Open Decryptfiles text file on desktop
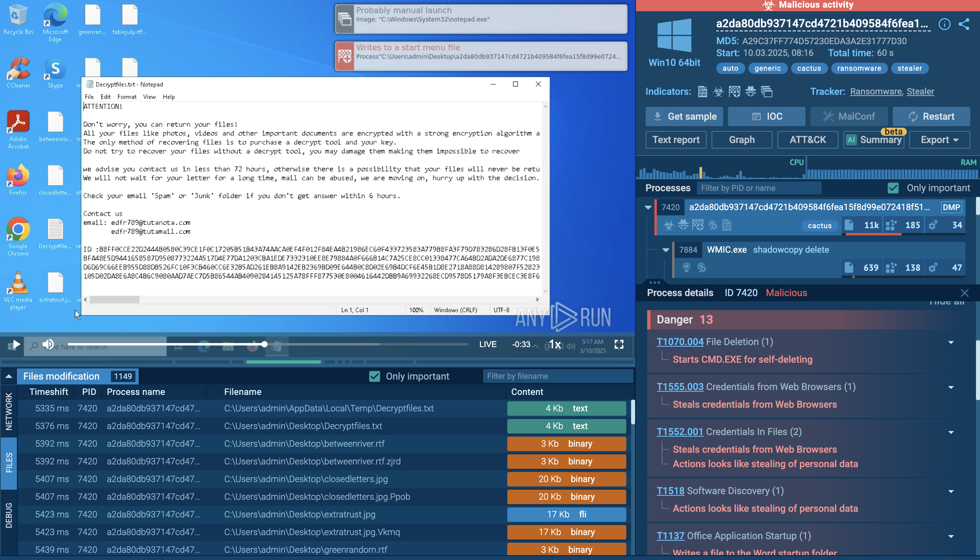The image size is (980, 560). (x=55, y=234)
